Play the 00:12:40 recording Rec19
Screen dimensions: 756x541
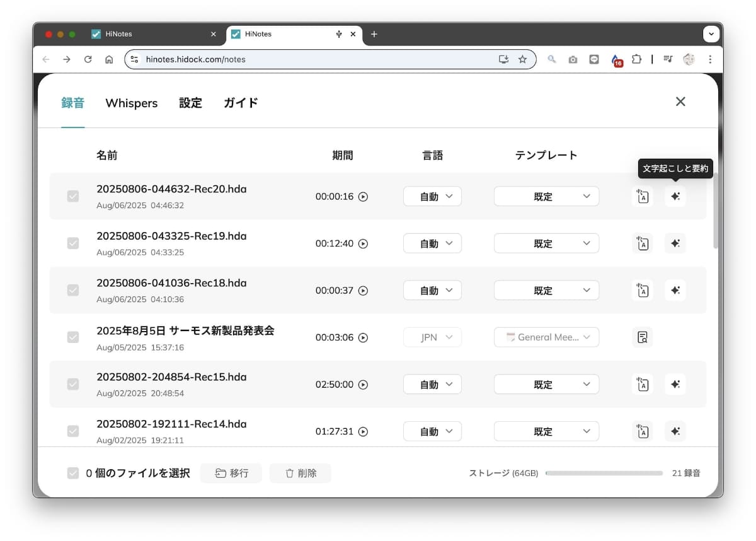tap(364, 243)
